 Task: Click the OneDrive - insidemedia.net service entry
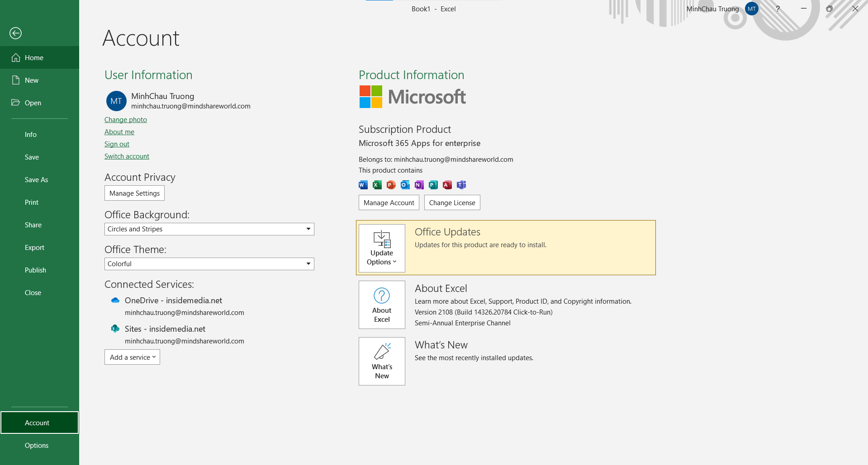coord(173,300)
